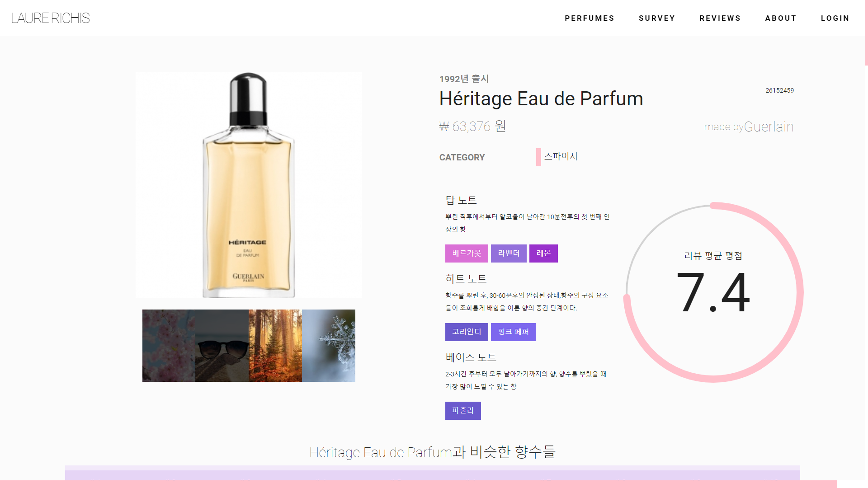
Task: Select the sunglasses summer thumbnail
Action: coord(222,346)
